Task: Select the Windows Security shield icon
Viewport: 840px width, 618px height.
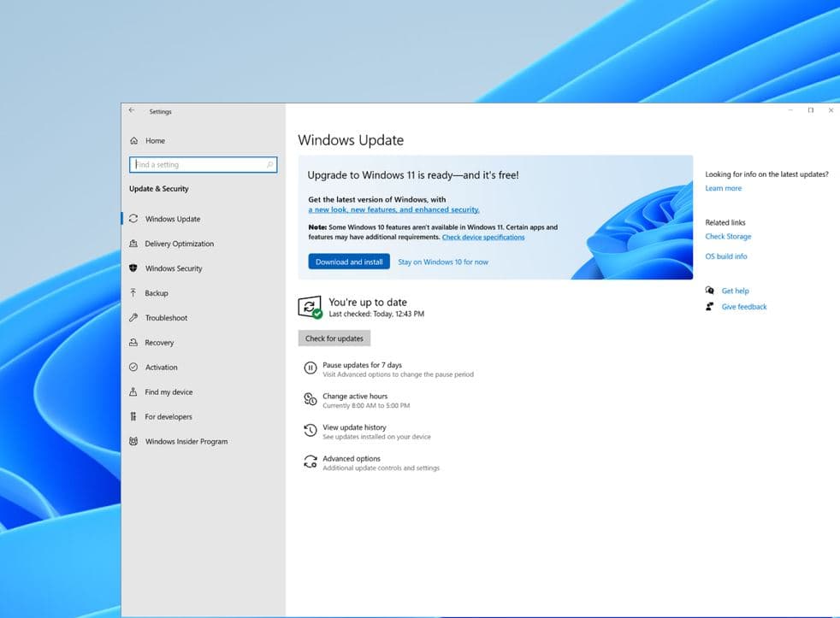Action: click(134, 268)
